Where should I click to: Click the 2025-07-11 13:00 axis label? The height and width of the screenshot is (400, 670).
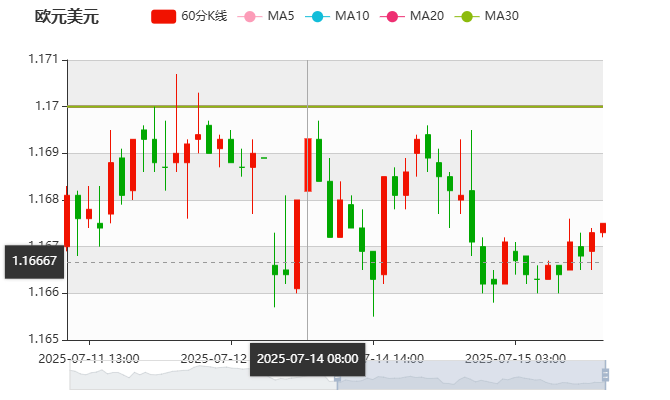[x=89, y=359]
